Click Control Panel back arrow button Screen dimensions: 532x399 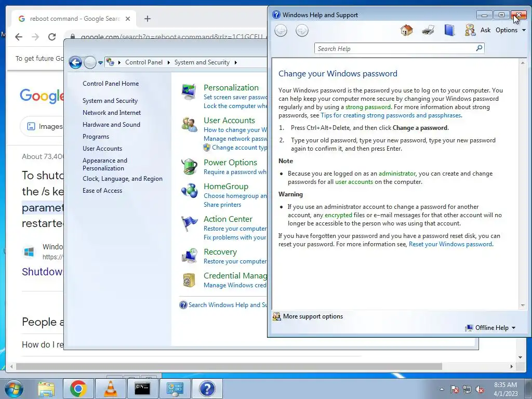pyautogui.click(x=75, y=62)
